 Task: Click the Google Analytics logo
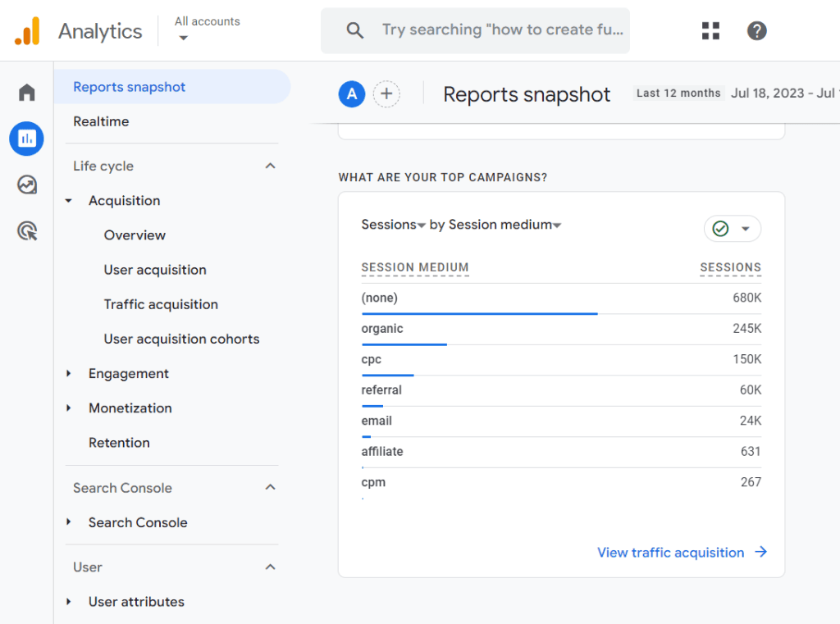click(x=27, y=31)
